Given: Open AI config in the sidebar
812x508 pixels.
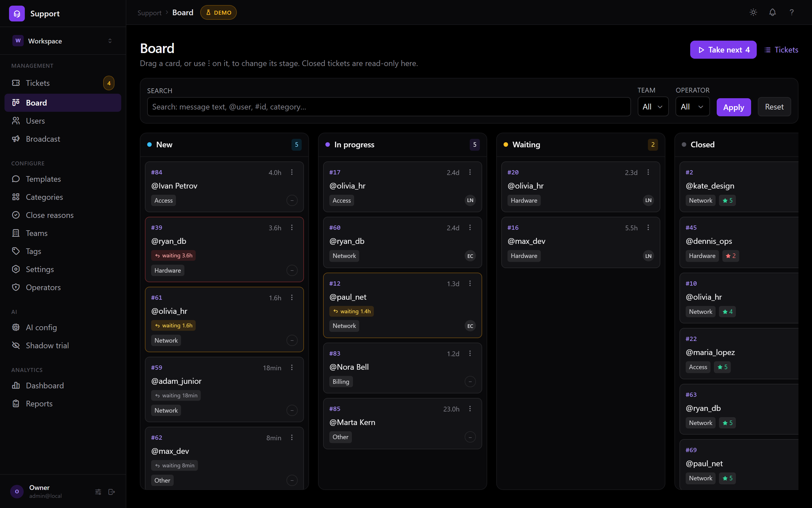Looking at the screenshot, I should pyautogui.click(x=63, y=328).
